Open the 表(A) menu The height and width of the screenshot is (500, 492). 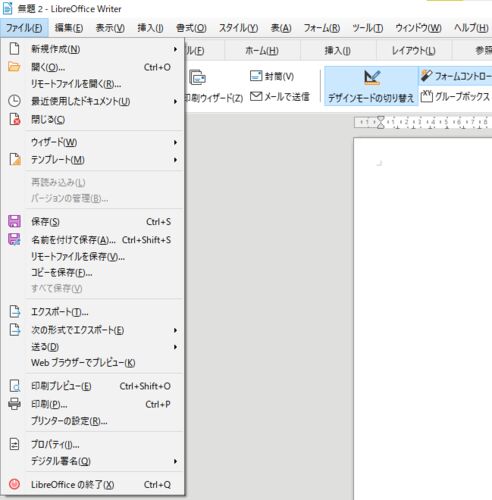pyautogui.click(x=281, y=28)
